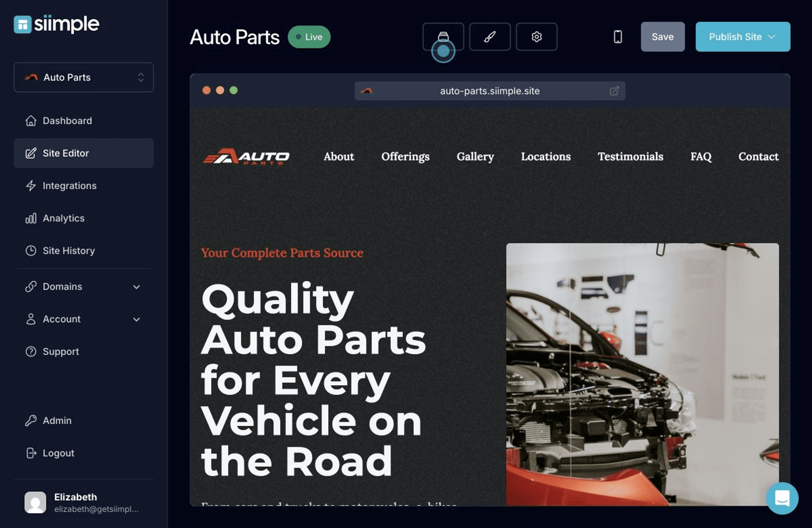The image size is (812, 528).
Task: Switch to mobile preview icon
Action: 617,37
